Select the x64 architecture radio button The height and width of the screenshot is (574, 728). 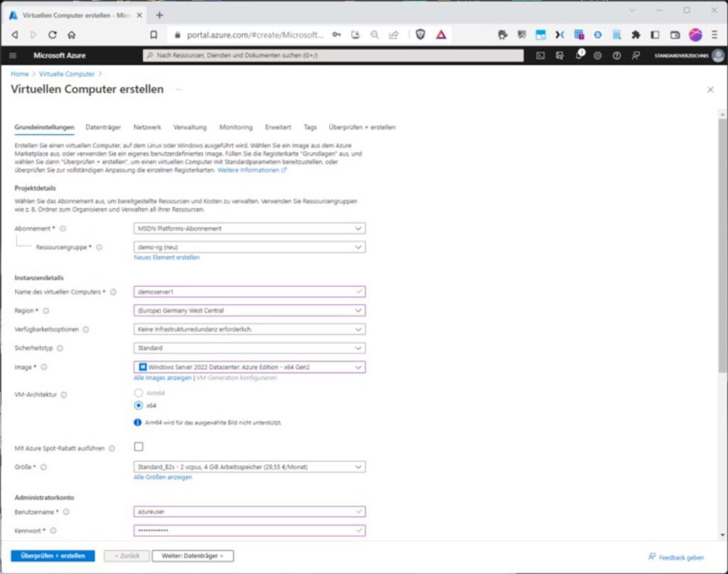139,406
